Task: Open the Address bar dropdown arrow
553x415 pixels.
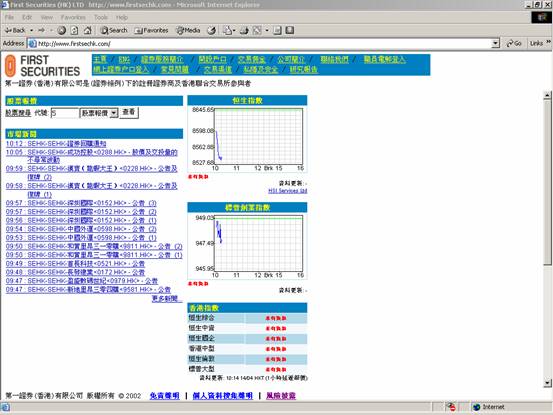Action: [x=496, y=43]
